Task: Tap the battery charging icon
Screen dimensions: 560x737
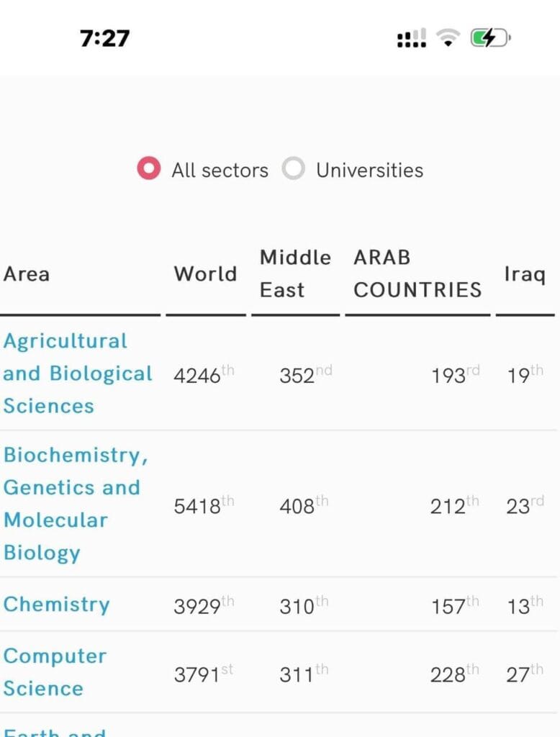Action: (490, 37)
